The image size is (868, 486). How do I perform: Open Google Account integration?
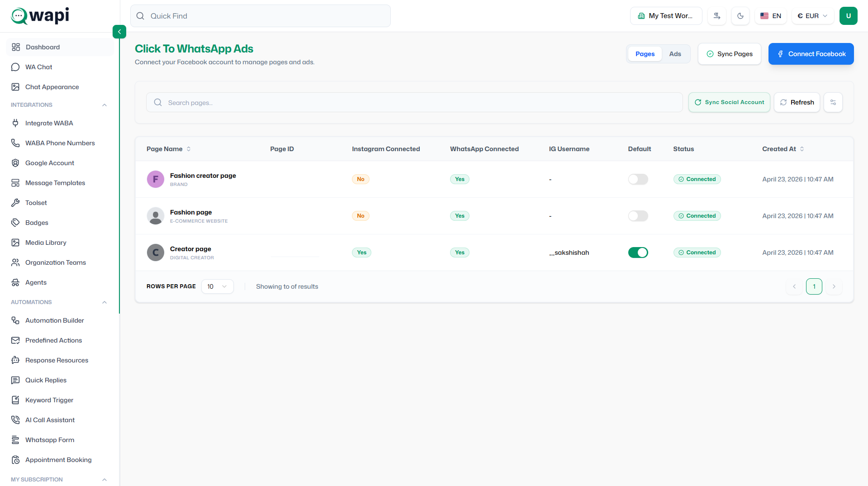(x=60, y=163)
